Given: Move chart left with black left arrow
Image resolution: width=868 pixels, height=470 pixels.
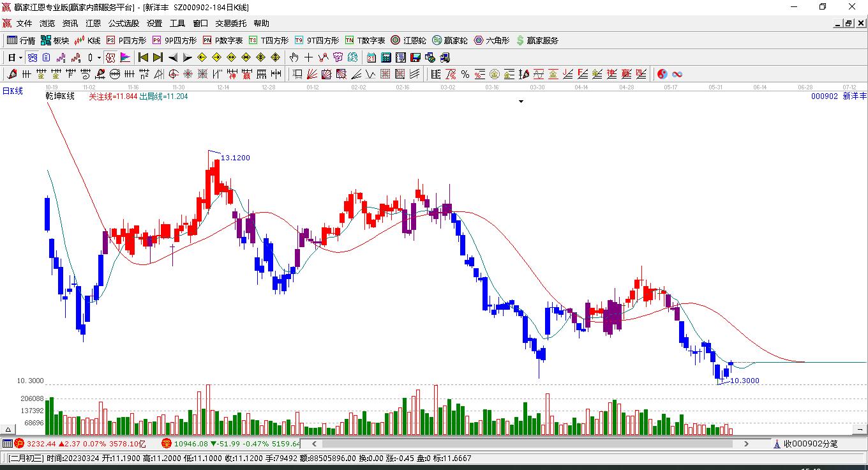Looking at the screenshot, I should point(173,57).
